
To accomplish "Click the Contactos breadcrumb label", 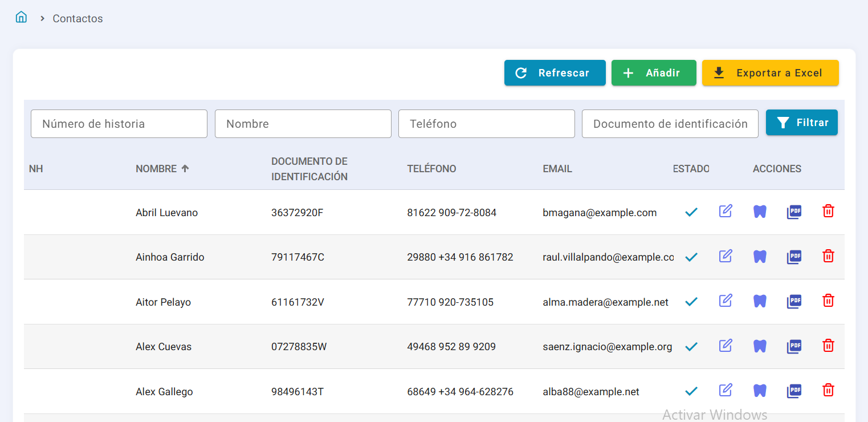I will click(x=78, y=19).
